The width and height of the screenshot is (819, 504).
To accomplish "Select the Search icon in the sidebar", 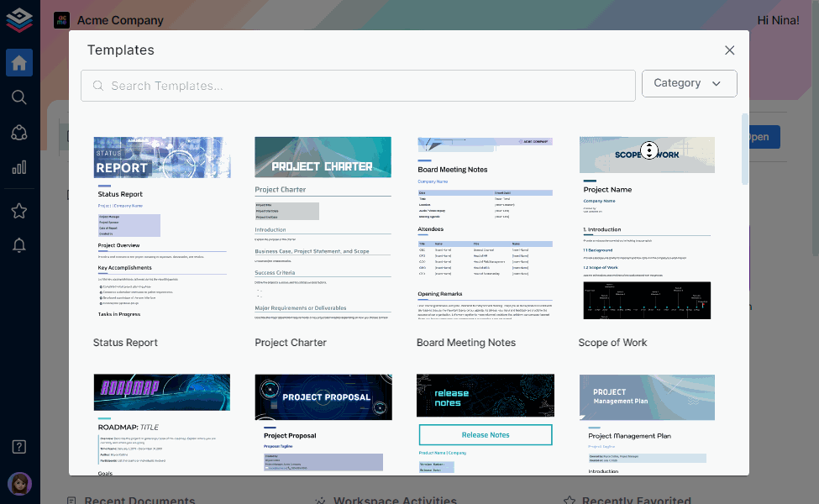I will [18, 97].
